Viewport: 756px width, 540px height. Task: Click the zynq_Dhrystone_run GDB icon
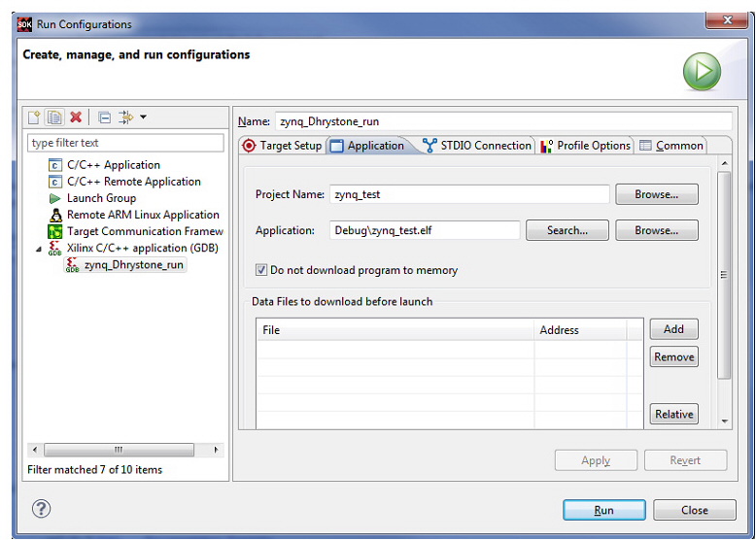click(72, 264)
